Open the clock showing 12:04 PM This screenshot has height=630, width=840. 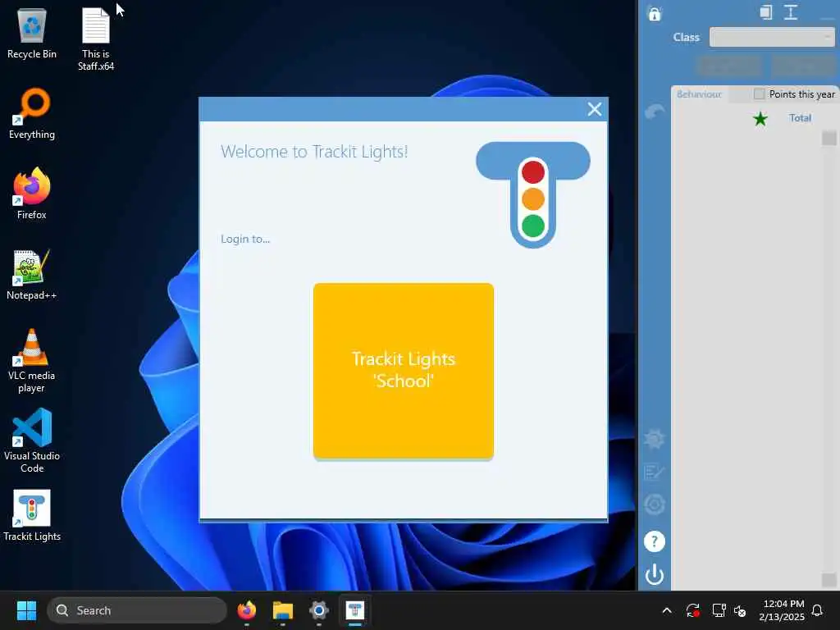pyautogui.click(x=782, y=610)
